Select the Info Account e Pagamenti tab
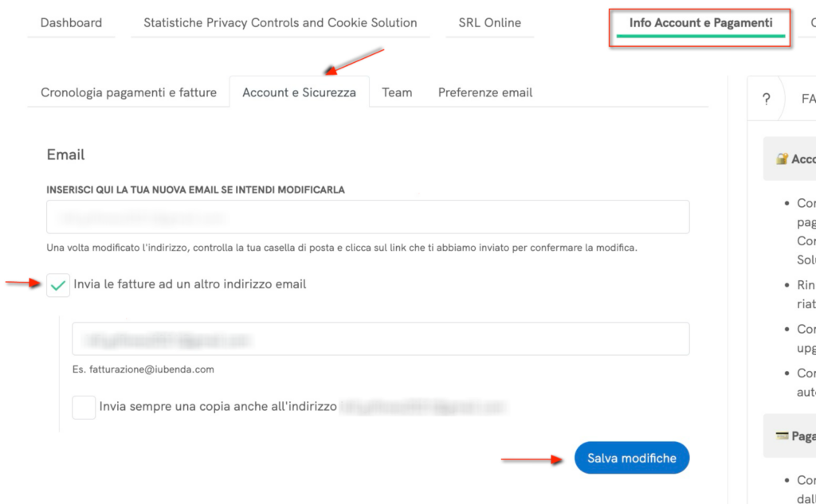Screen dimensions: 816x504 click(x=700, y=23)
